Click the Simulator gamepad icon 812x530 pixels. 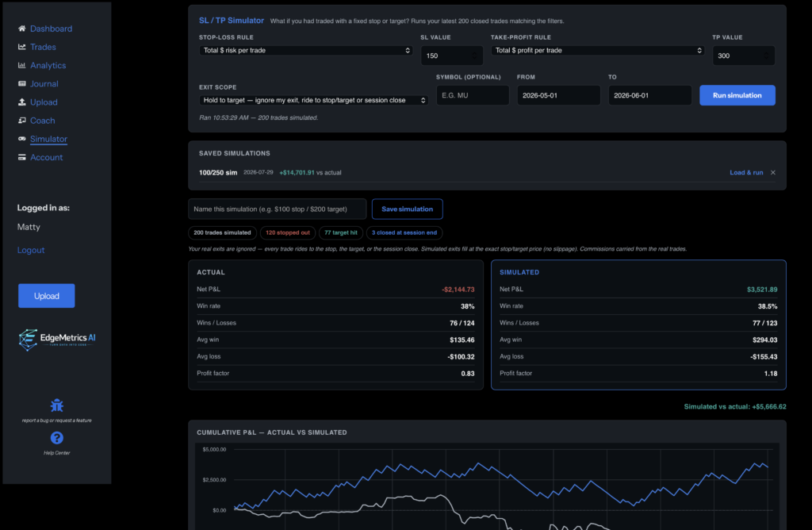click(x=21, y=139)
